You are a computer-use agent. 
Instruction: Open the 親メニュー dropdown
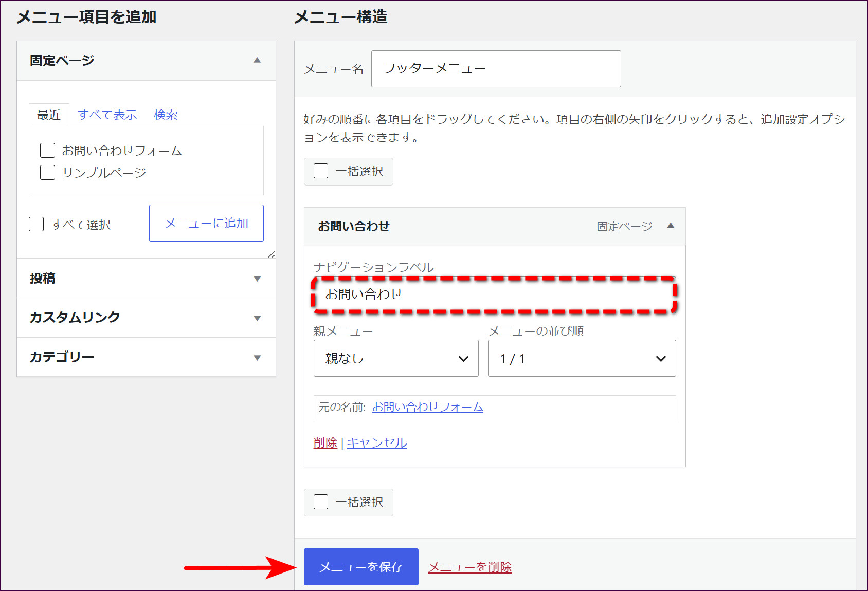396,358
